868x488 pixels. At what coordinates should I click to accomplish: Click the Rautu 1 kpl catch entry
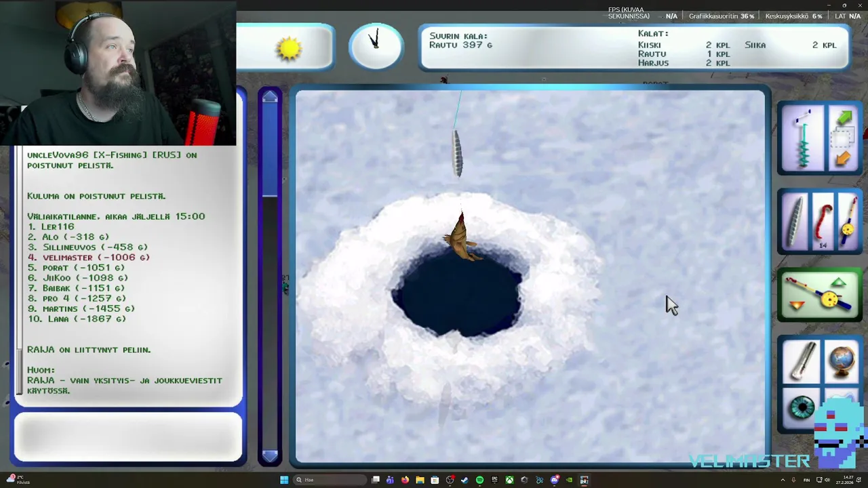[x=684, y=54]
